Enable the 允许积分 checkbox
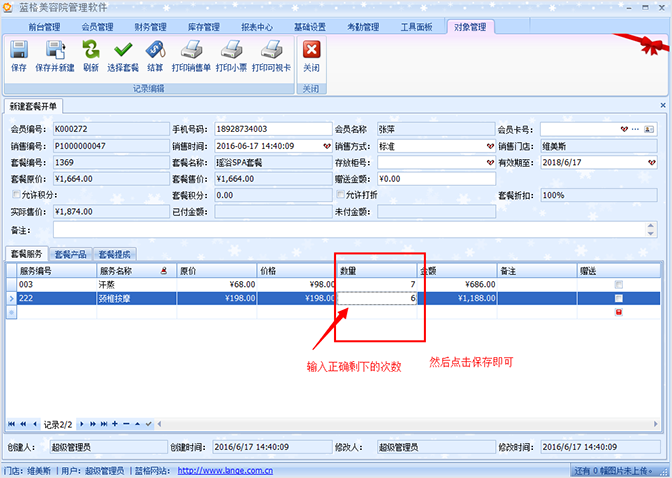Screen dimensions: 672x478 point(15,195)
